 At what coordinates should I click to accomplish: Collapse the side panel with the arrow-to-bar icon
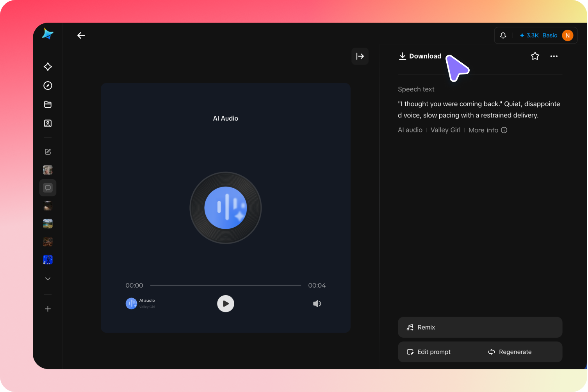pyautogui.click(x=360, y=56)
